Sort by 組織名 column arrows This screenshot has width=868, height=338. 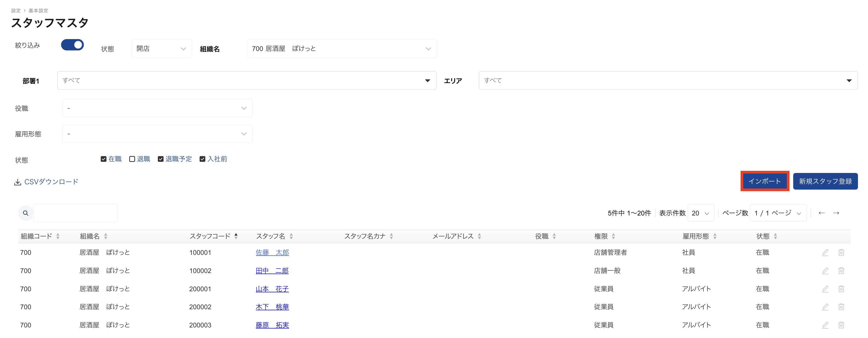[105, 236]
